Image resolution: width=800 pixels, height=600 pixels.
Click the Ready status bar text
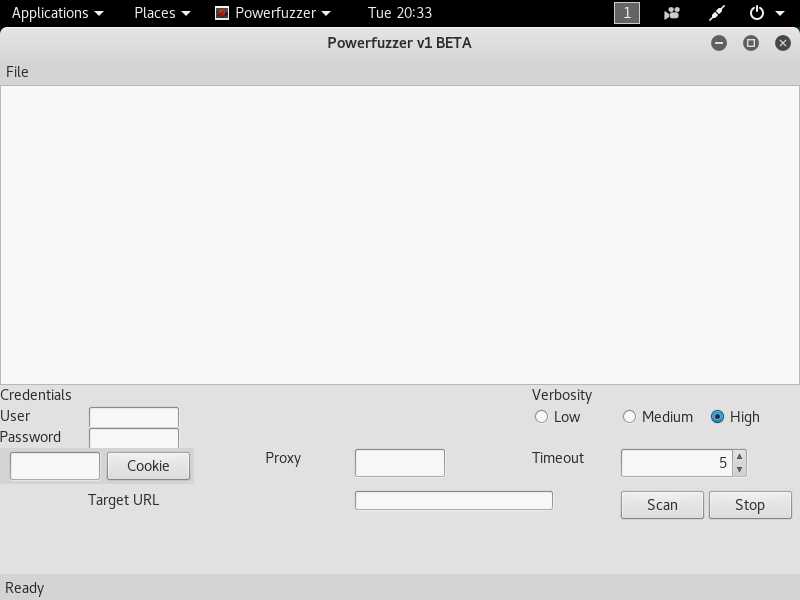coord(24,588)
